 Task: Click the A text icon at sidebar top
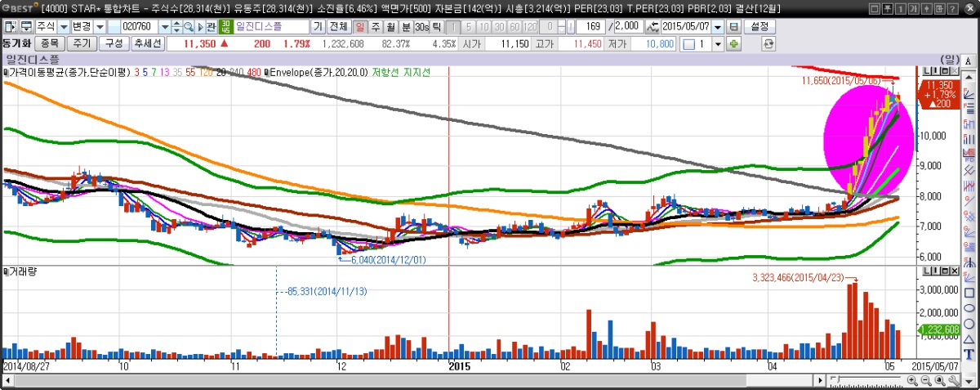tap(969, 61)
